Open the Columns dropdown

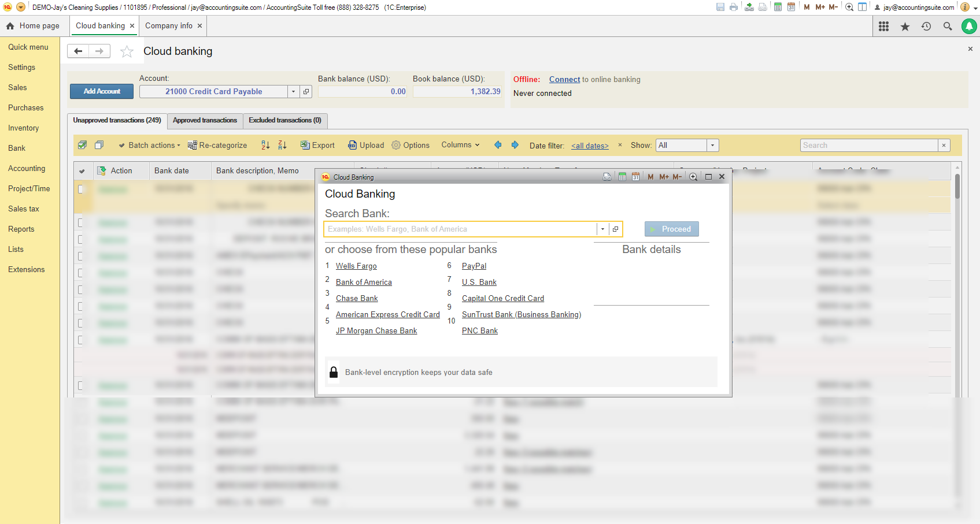tap(460, 145)
